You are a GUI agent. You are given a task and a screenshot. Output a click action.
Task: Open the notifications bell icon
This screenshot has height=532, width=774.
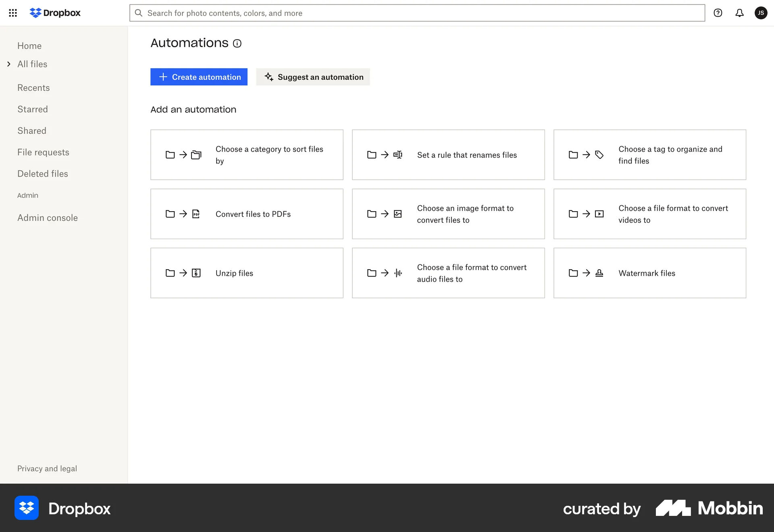pos(740,13)
